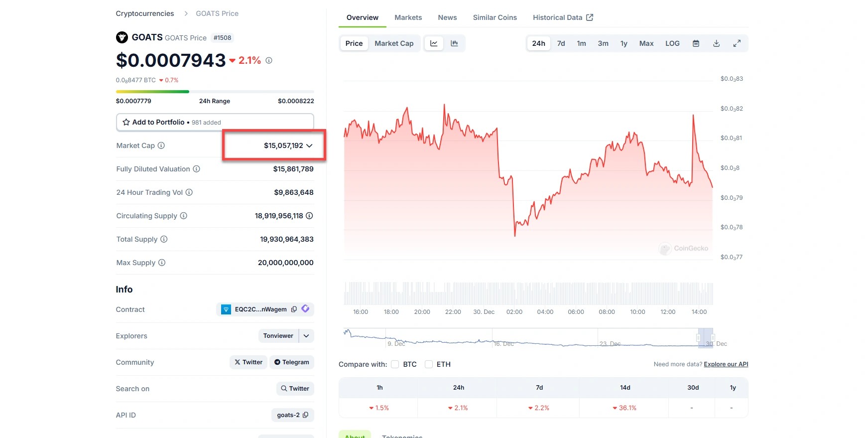The height and width of the screenshot is (438, 868).
Task: Open the Markets tab
Action: pos(408,17)
